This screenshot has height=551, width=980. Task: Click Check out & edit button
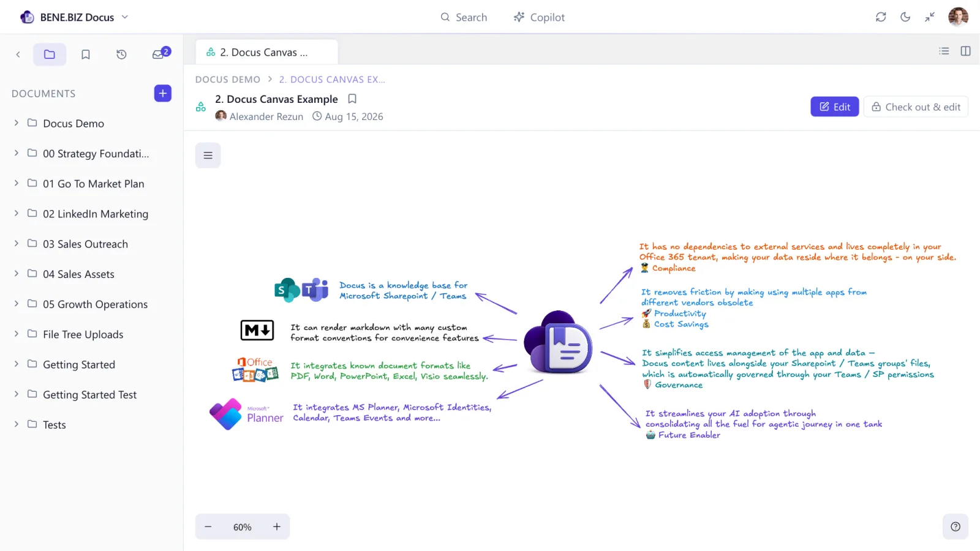(916, 107)
